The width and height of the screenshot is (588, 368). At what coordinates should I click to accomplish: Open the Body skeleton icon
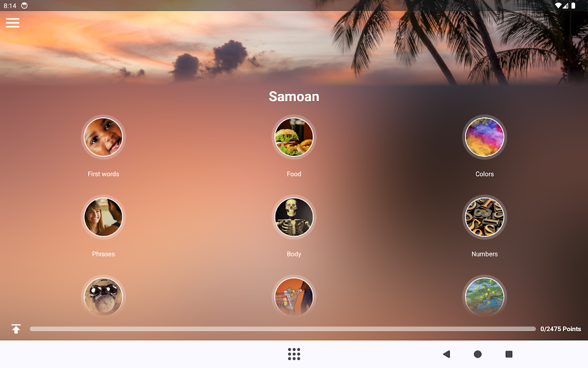pyautogui.click(x=294, y=217)
